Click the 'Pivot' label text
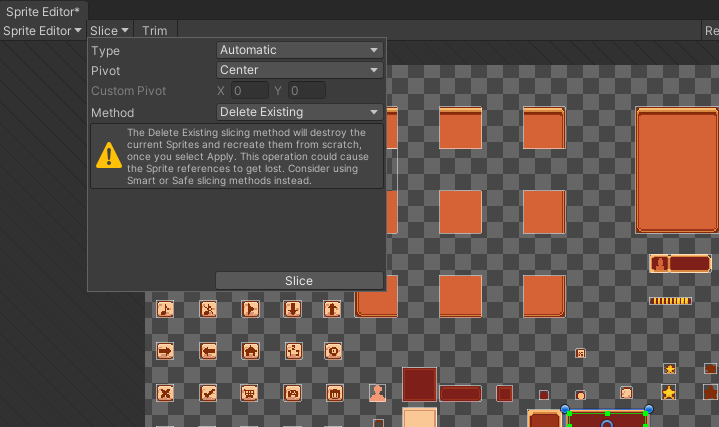 pyautogui.click(x=105, y=71)
